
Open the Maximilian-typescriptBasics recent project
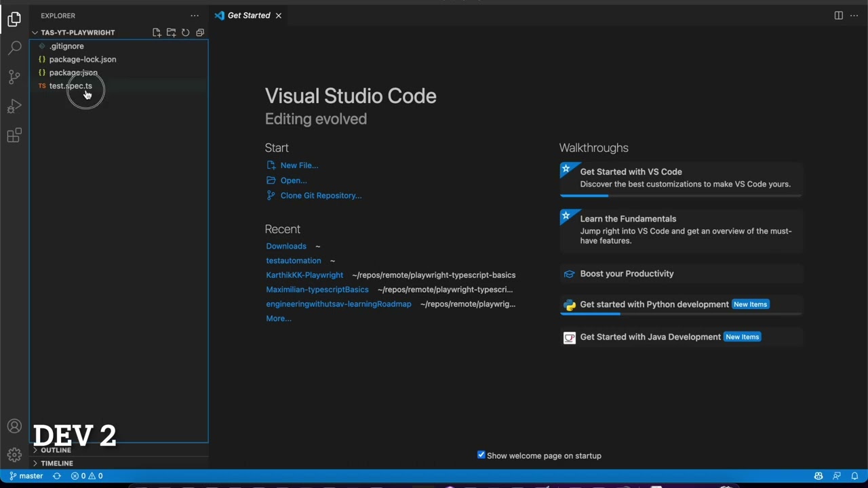tap(317, 289)
